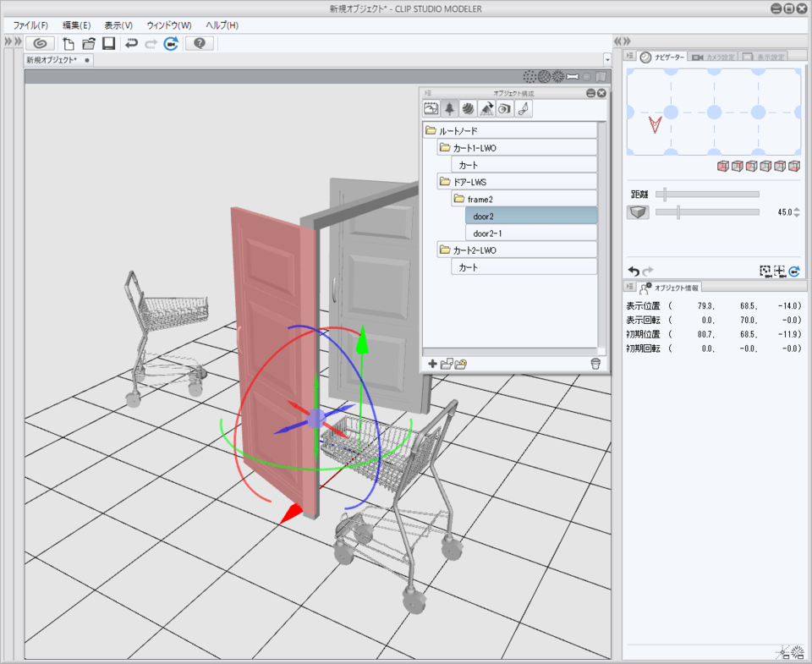
Task: Select dotted point display mode icon
Action: pos(529,77)
